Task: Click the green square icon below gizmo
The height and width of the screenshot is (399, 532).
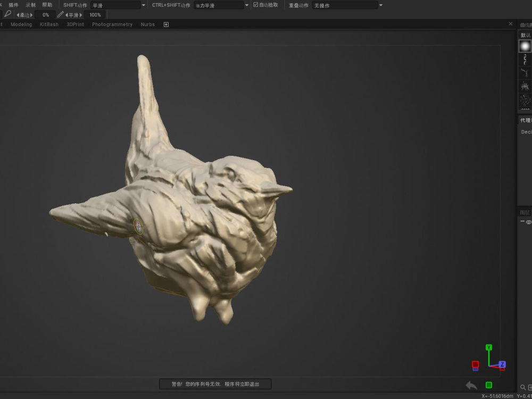Action: tap(488, 385)
